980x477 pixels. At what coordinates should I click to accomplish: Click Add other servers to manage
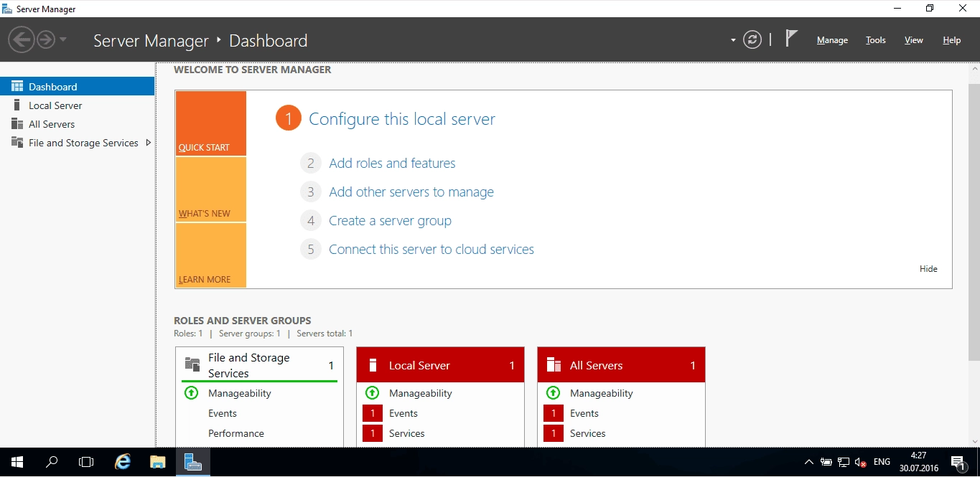pyautogui.click(x=411, y=192)
